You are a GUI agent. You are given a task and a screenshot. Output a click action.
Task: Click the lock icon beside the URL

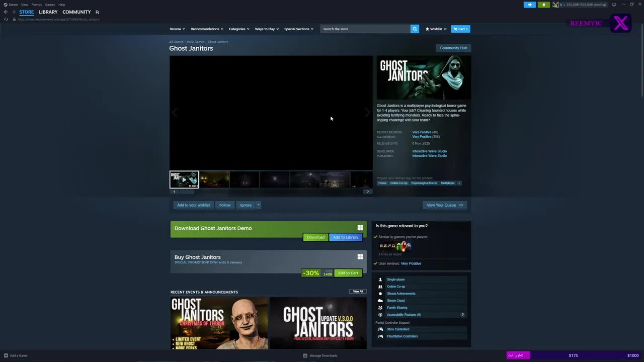pos(14,20)
